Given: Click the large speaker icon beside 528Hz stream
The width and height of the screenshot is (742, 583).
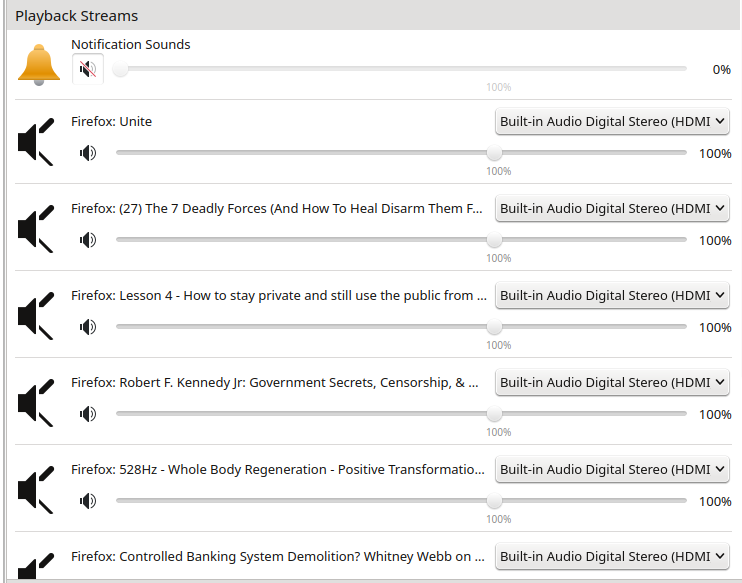Looking at the screenshot, I should (36, 490).
